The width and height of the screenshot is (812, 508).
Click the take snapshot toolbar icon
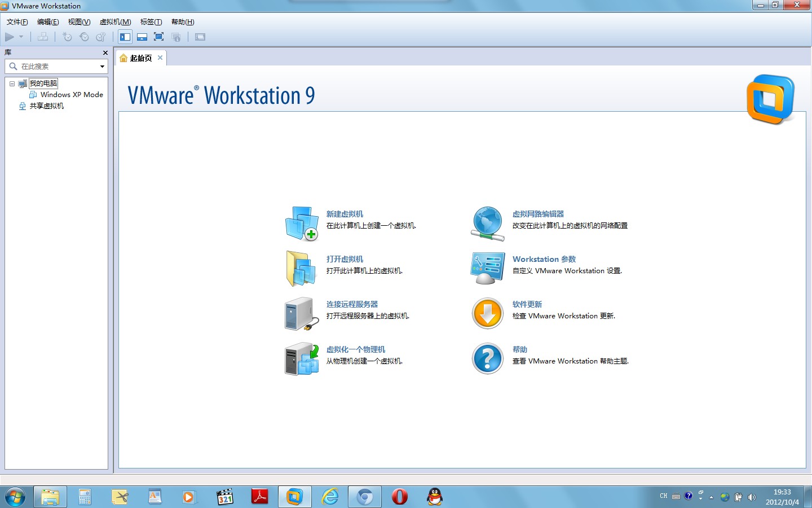[67, 37]
